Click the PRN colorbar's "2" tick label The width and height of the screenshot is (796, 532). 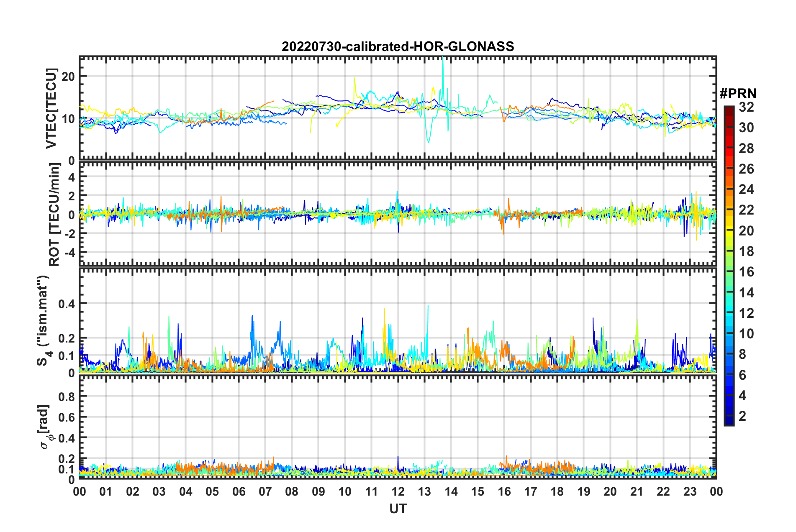pos(742,416)
